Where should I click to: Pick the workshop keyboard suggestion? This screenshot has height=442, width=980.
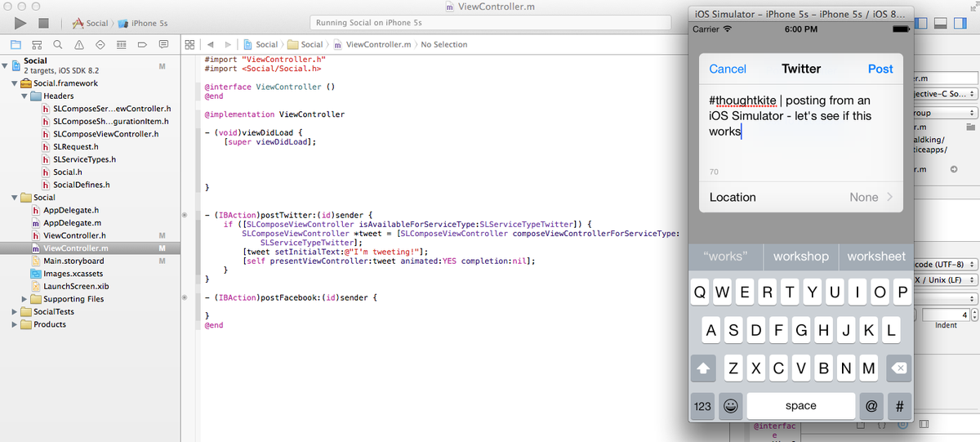point(801,257)
